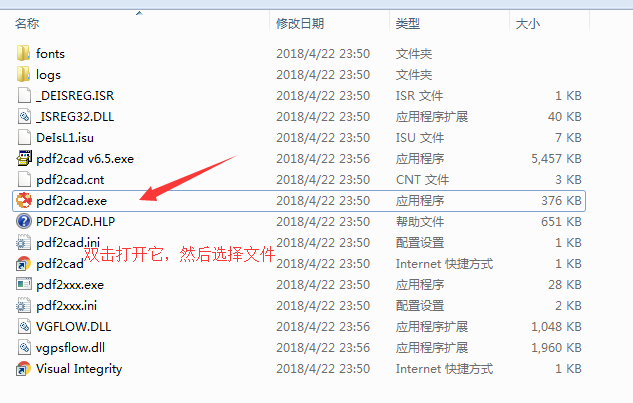Screen dimensions: 633x403
Task: Select the file name pdf2xxx.exe
Action: 70,285
